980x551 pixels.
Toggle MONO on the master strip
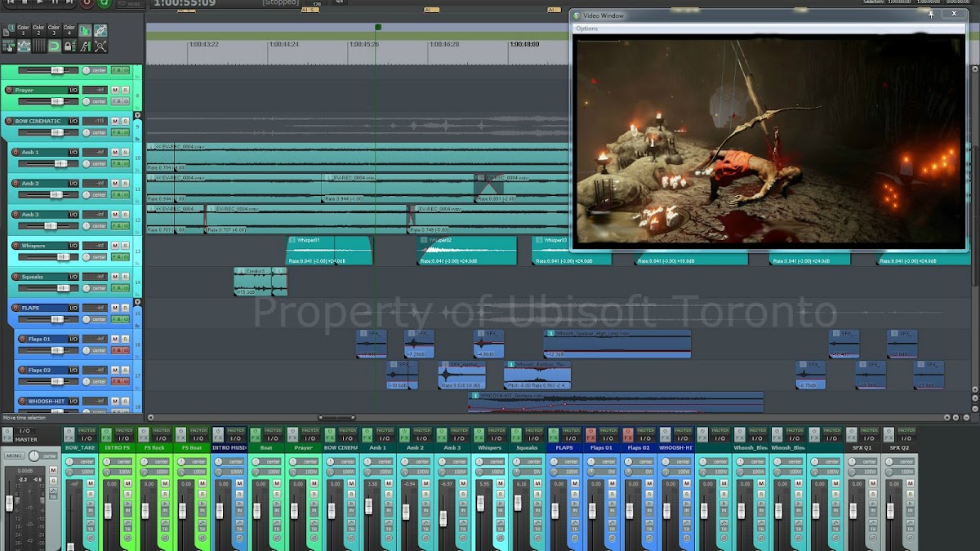(x=14, y=455)
